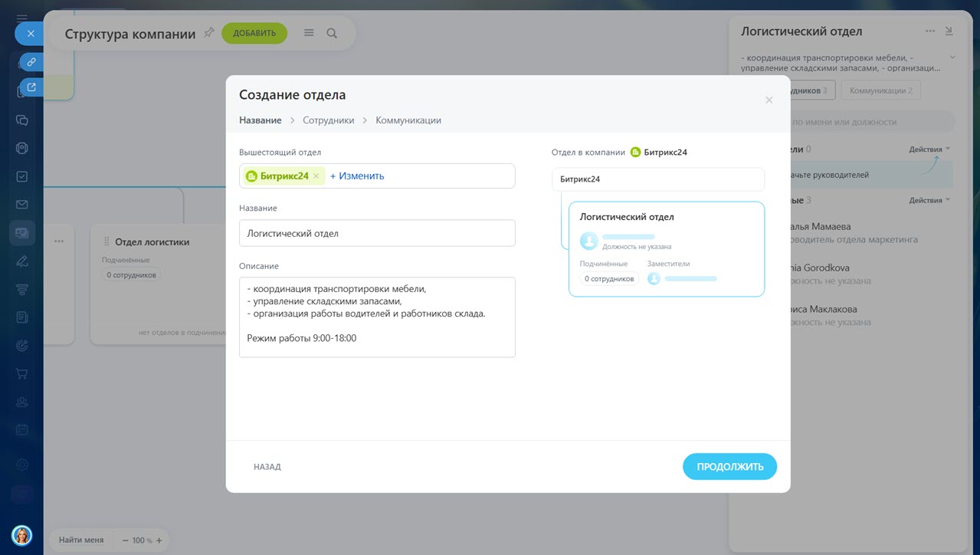Open the tasks checkmark icon in sidebar
The height and width of the screenshot is (555, 980).
pyautogui.click(x=22, y=176)
